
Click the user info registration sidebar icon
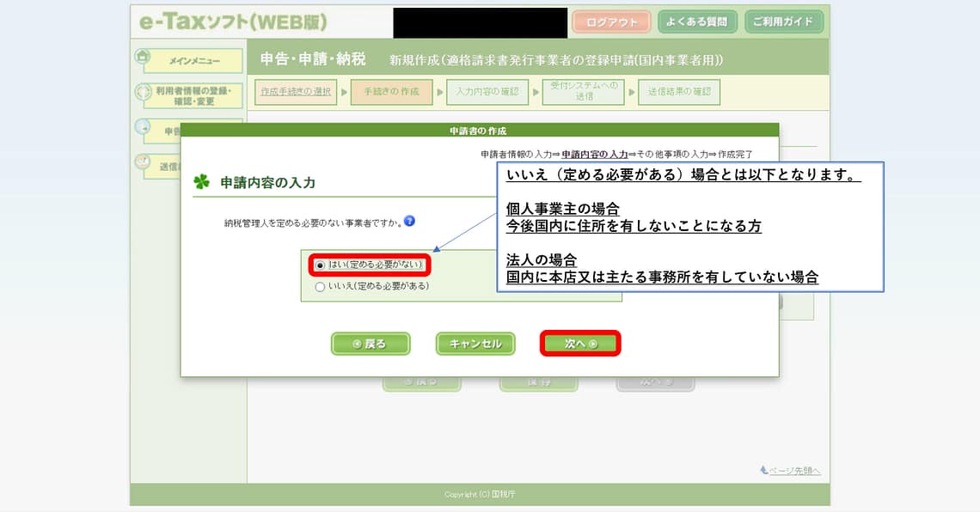point(143,92)
